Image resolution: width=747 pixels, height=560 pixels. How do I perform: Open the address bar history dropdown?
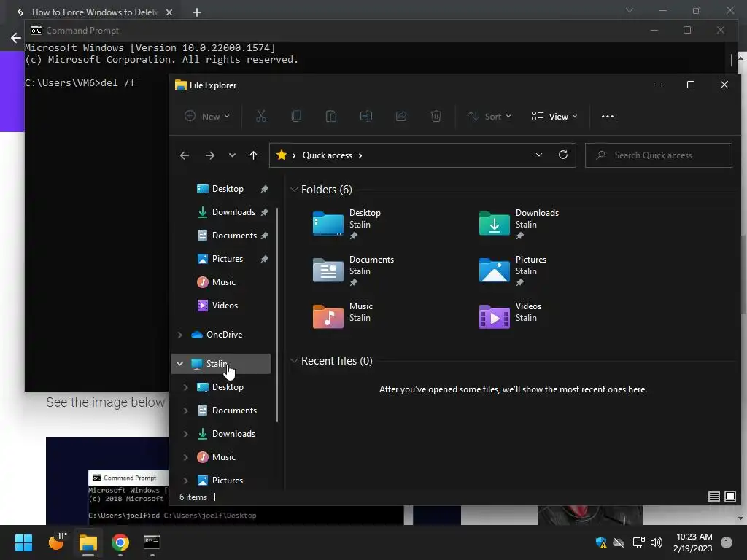coord(539,155)
